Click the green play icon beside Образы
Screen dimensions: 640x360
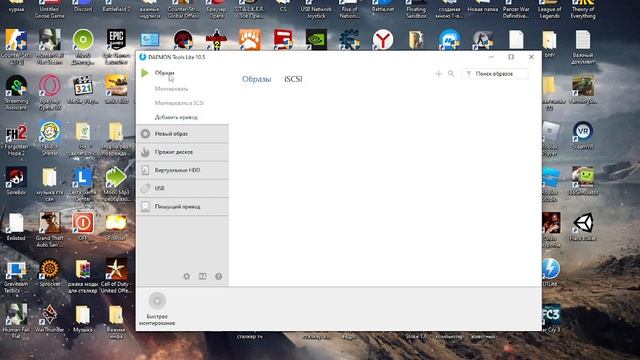tap(144, 73)
